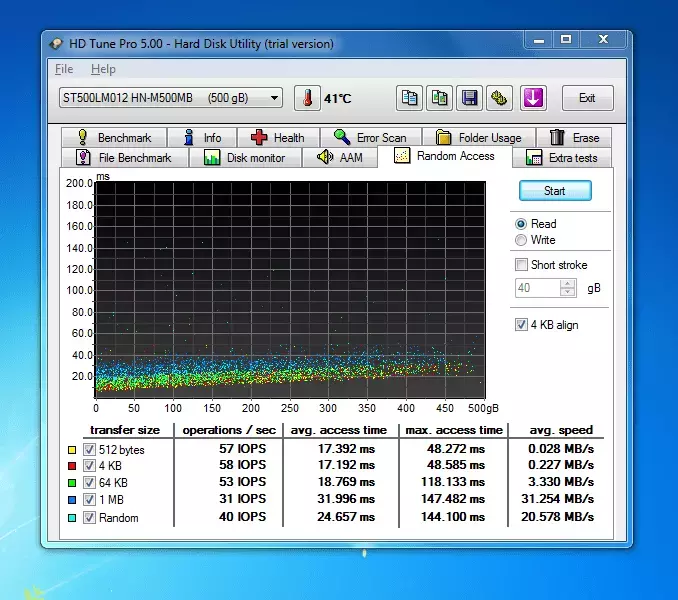Image resolution: width=678 pixels, height=600 pixels.
Task: Click the max. access time column header
Action: tap(454, 430)
